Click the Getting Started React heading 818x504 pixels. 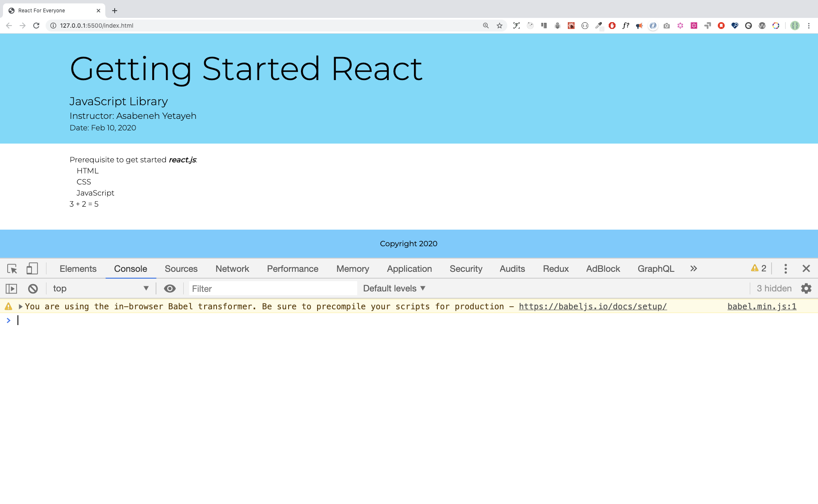click(x=246, y=69)
